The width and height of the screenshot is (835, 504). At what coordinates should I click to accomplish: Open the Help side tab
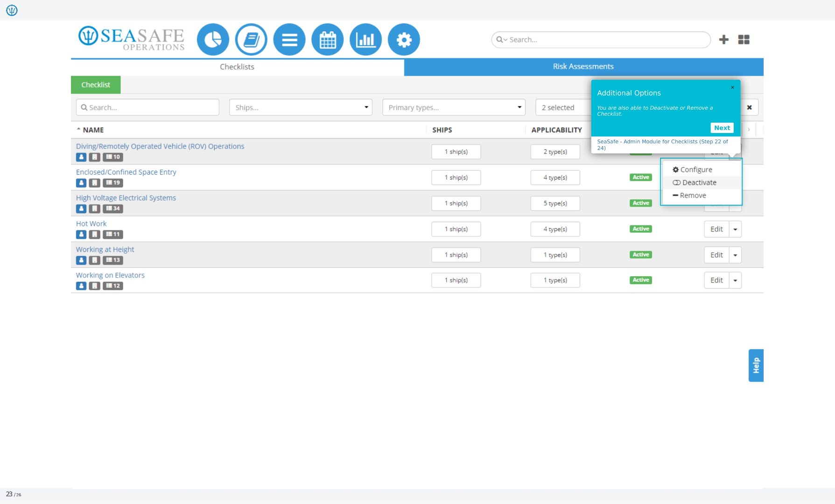[756, 365]
